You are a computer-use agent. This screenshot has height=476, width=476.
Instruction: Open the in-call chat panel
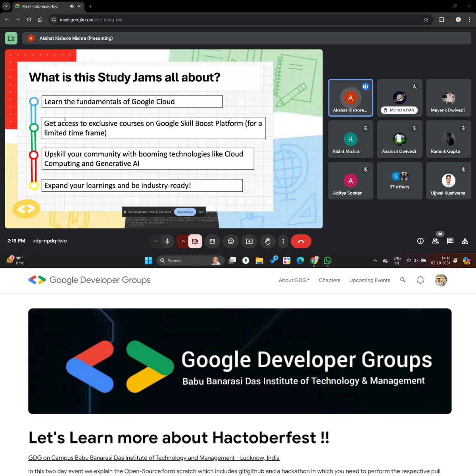[x=450, y=241]
